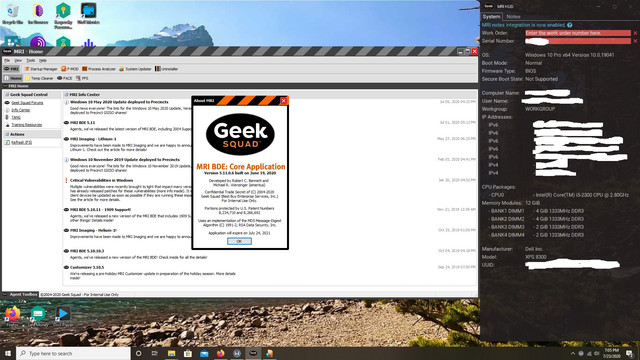
Task: Open the Firefox desktop shortcut
Action: [12, 316]
